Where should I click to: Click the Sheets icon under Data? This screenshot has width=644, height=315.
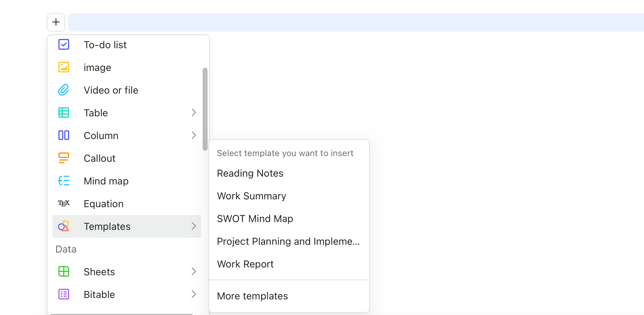click(64, 271)
